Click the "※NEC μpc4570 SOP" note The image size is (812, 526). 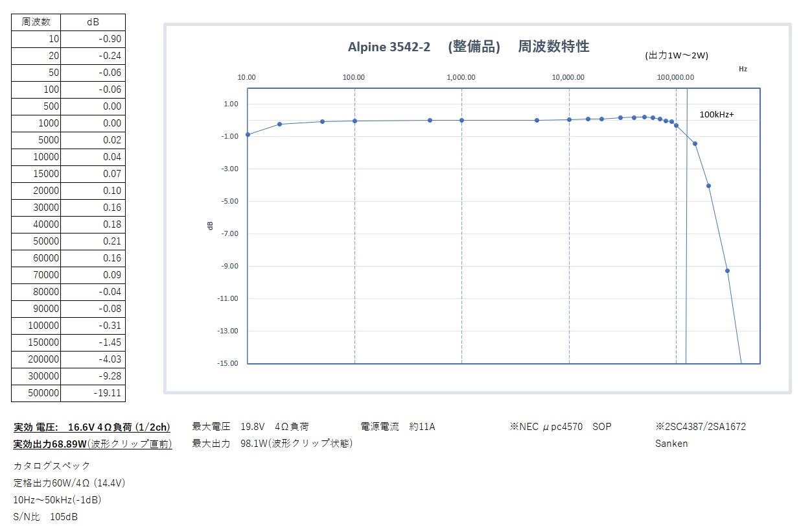tap(560, 427)
